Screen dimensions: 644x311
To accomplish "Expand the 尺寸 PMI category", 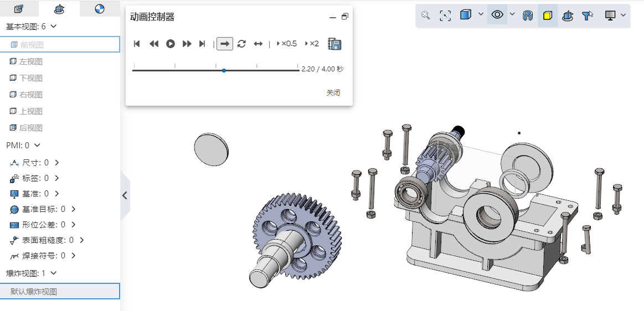I will 56,163.
